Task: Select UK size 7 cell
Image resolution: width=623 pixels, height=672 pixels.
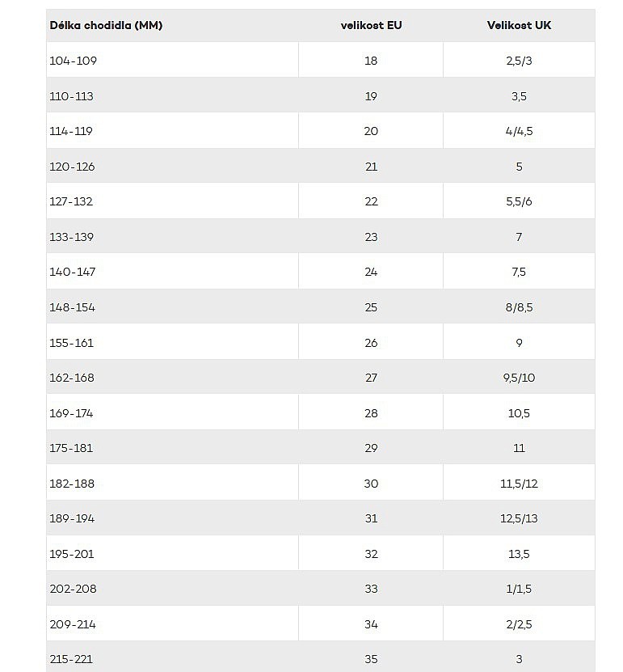Action: (x=519, y=237)
